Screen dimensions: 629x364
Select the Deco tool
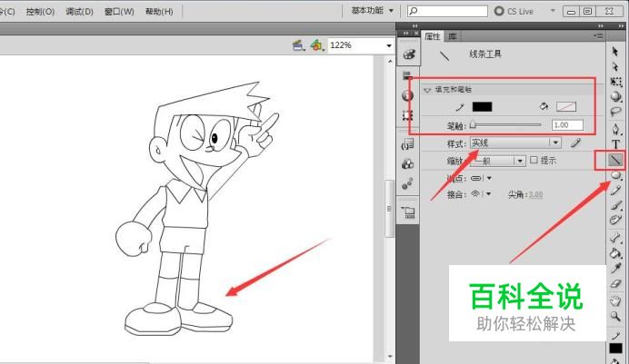(x=615, y=220)
